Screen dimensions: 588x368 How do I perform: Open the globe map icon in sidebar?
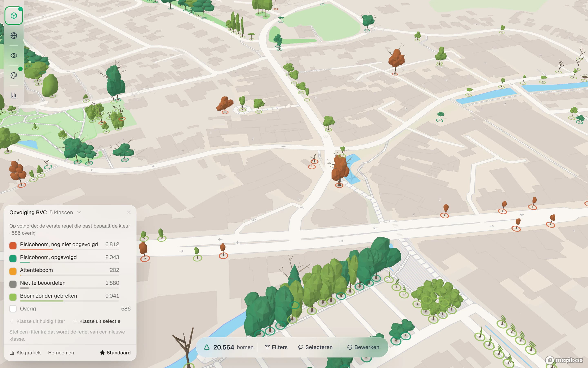point(14,36)
